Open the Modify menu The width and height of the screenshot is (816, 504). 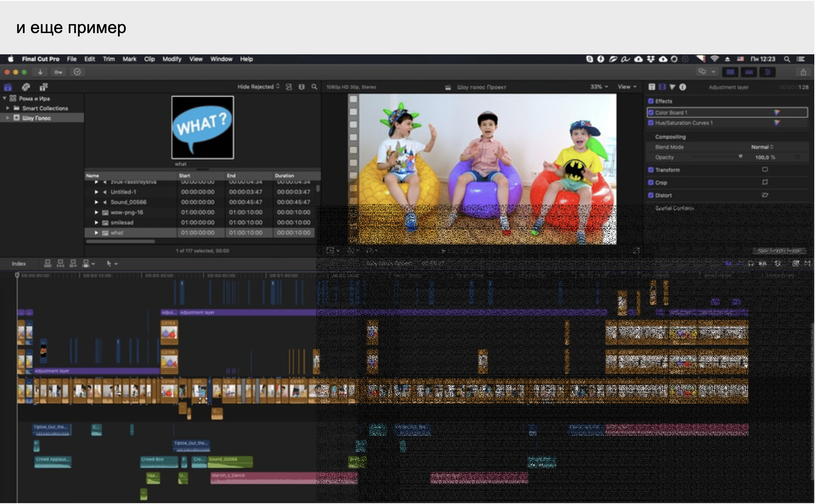(x=172, y=59)
